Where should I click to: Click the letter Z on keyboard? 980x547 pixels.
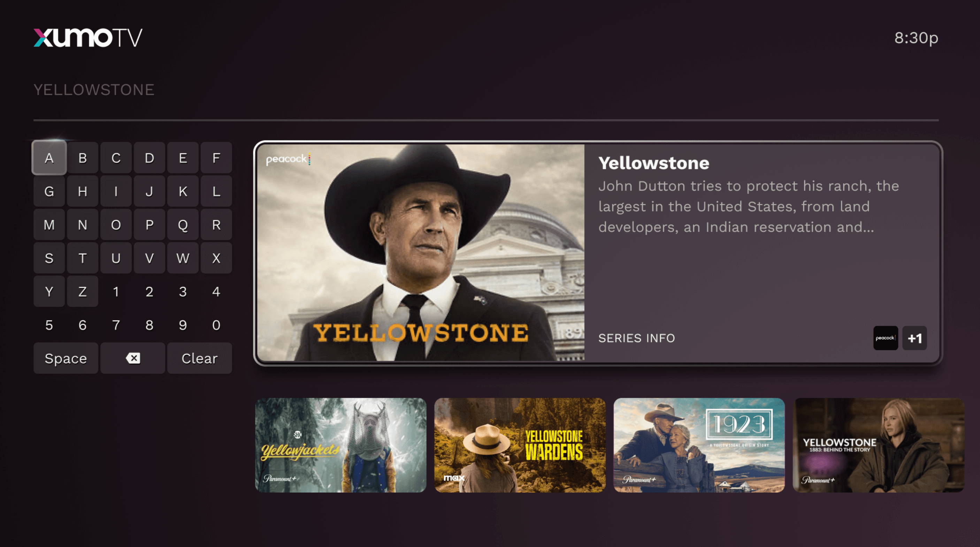pyautogui.click(x=82, y=292)
